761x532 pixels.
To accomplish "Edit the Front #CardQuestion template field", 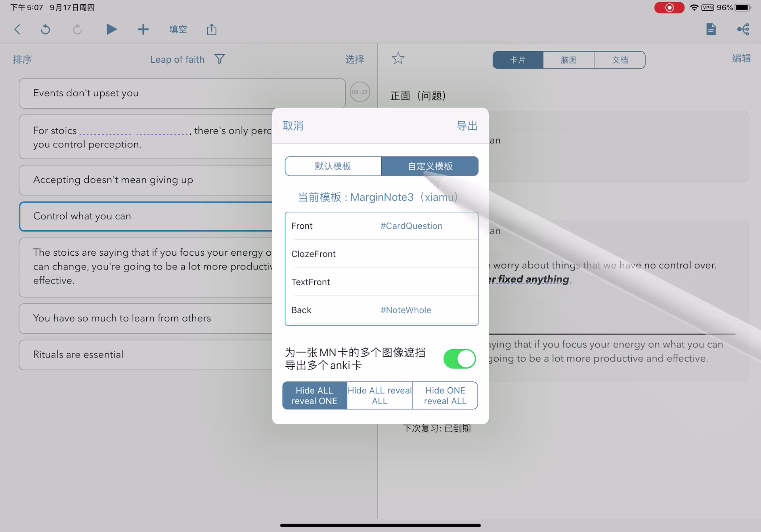I will [x=382, y=226].
